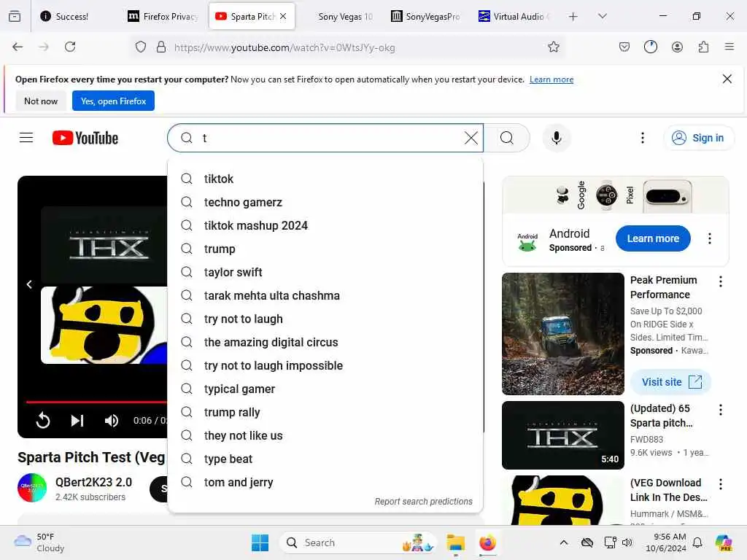Click Not now button
This screenshot has height=560, width=747.
pyautogui.click(x=41, y=101)
